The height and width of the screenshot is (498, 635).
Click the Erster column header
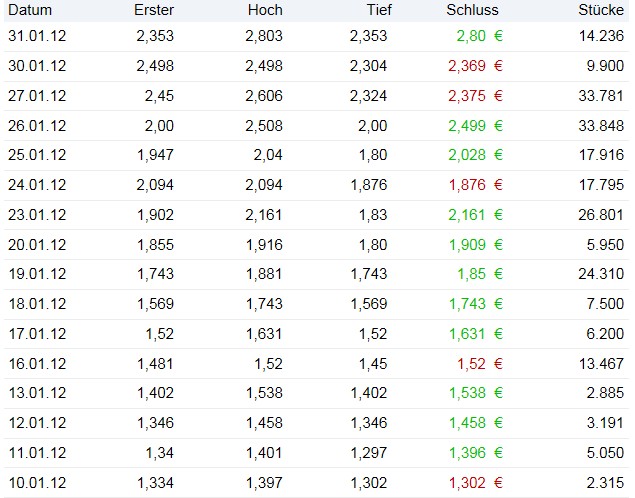click(153, 10)
